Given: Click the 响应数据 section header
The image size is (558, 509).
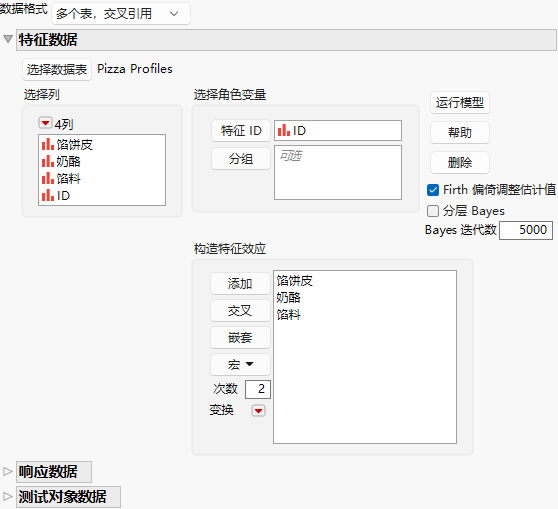Looking at the screenshot, I should [54, 472].
